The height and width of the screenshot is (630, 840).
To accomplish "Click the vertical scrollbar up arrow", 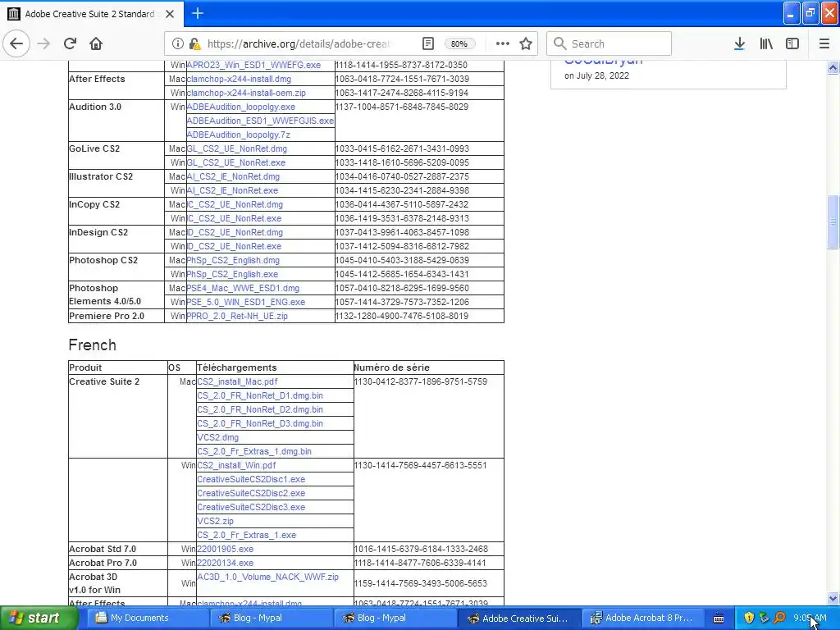I will [x=833, y=67].
